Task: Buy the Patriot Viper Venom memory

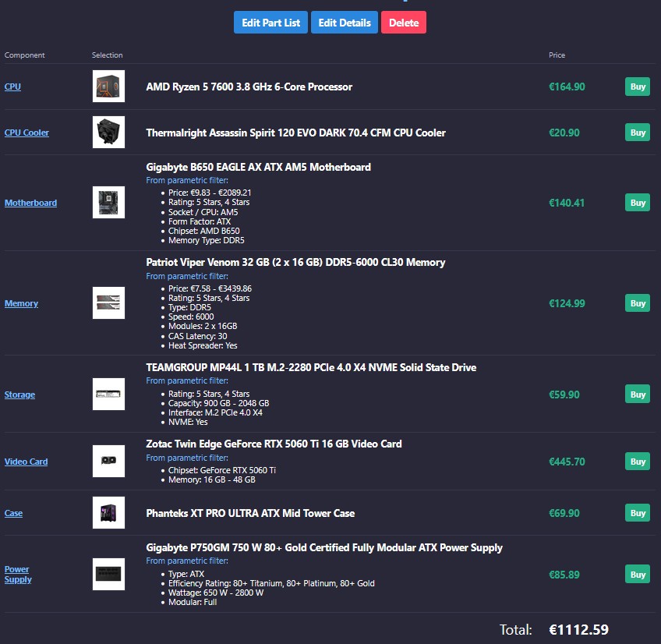Action: pos(638,303)
